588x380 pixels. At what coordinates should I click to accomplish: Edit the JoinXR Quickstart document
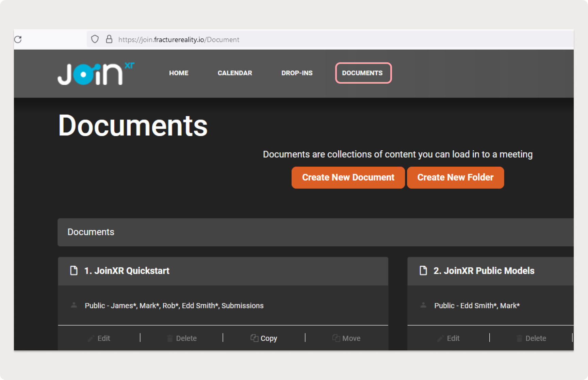tap(99, 338)
